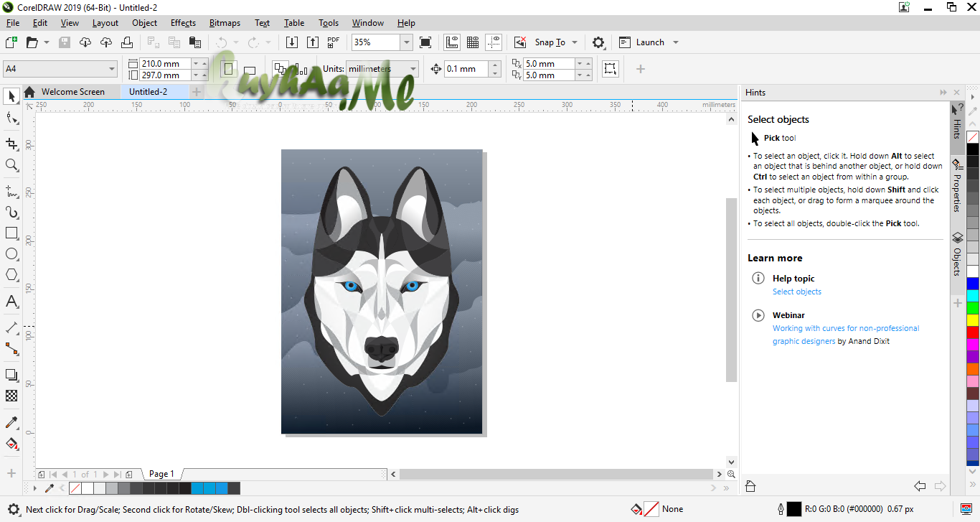
Task: Open the Select objects help link
Action: click(796, 292)
